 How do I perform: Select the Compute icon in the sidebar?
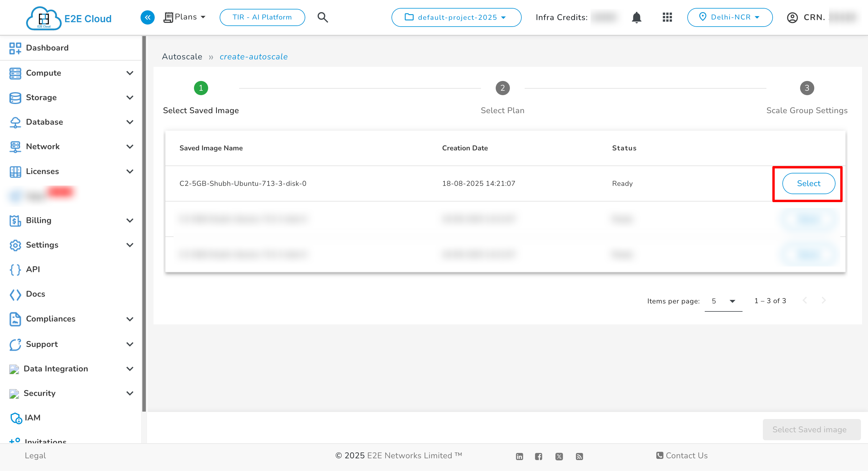(x=15, y=73)
